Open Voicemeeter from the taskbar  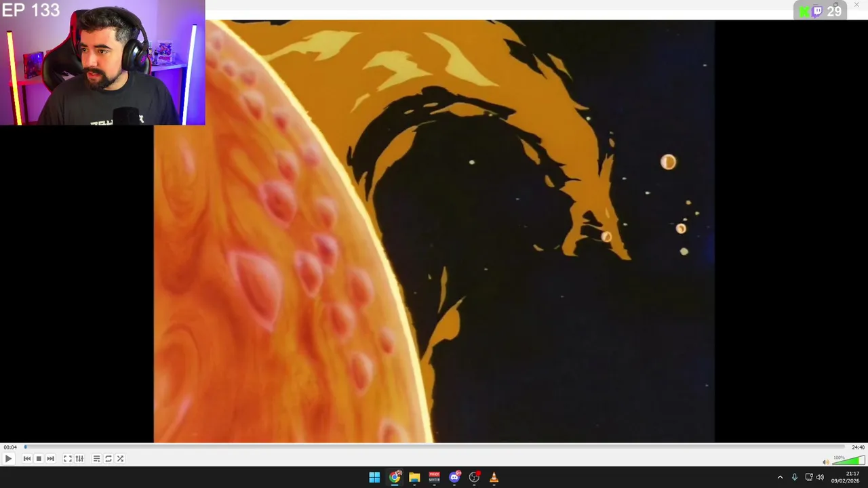434,477
